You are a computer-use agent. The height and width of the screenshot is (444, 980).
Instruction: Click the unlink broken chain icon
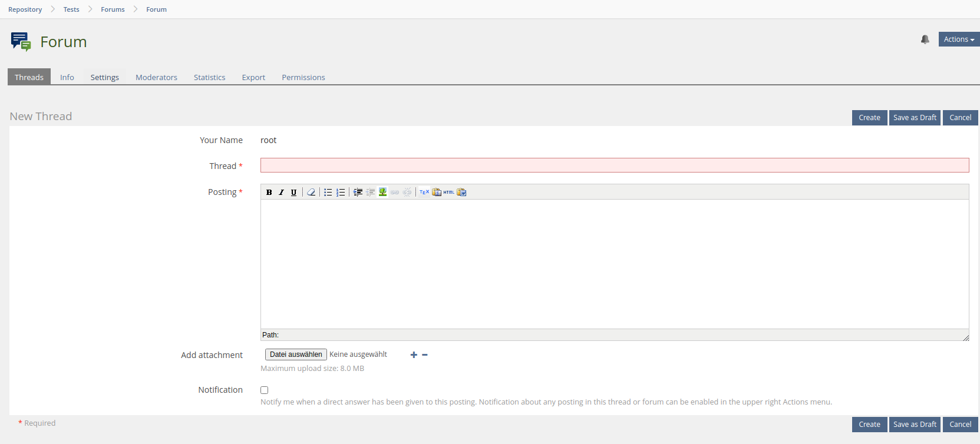pyautogui.click(x=407, y=193)
